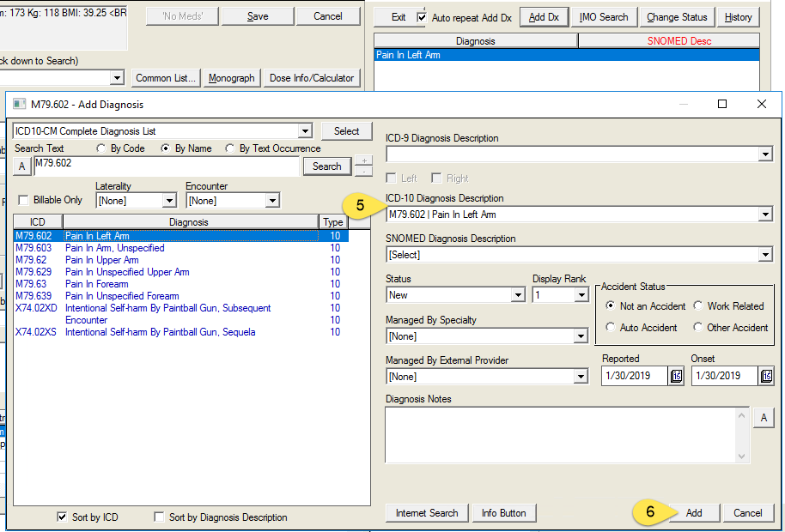
Task: Click the Internet Search button
Action: click(x=427, y=513)
